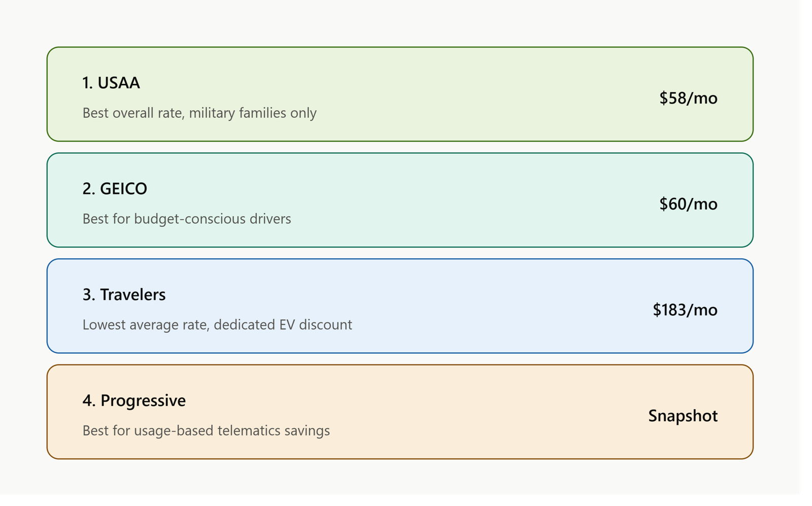Click 'Best for budget-conscious drivers' description

coord(187,219)
